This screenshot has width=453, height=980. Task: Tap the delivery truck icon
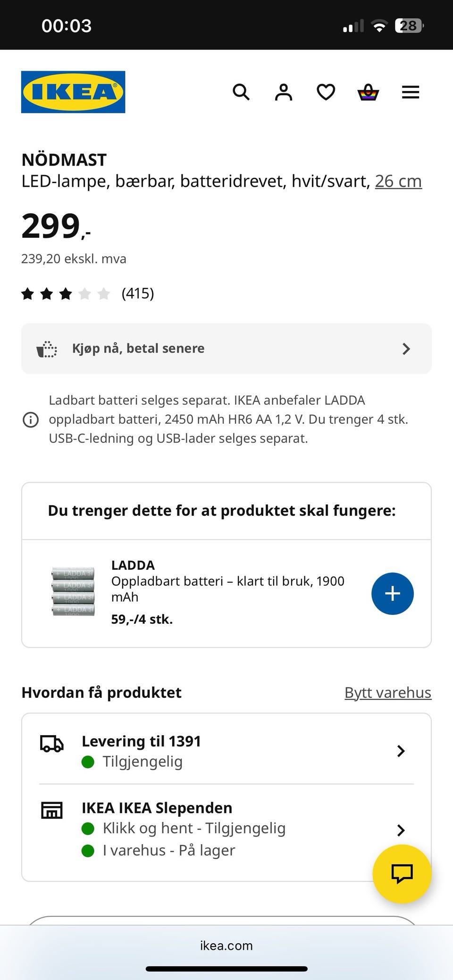(x=51, y=743)
